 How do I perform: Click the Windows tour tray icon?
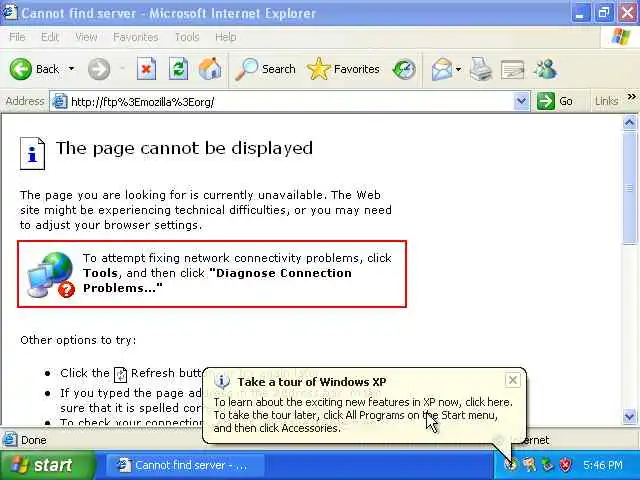click(510, 465)
